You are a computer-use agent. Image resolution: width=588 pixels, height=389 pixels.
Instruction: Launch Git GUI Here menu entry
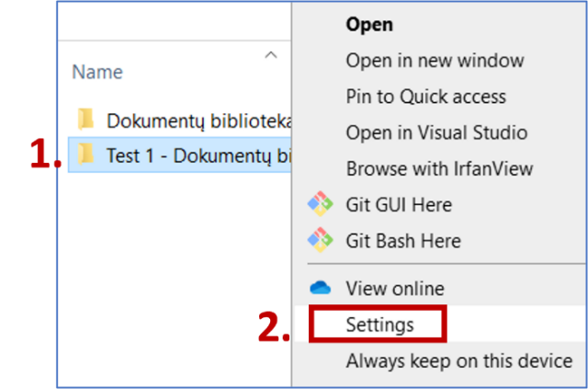[399, 204]
